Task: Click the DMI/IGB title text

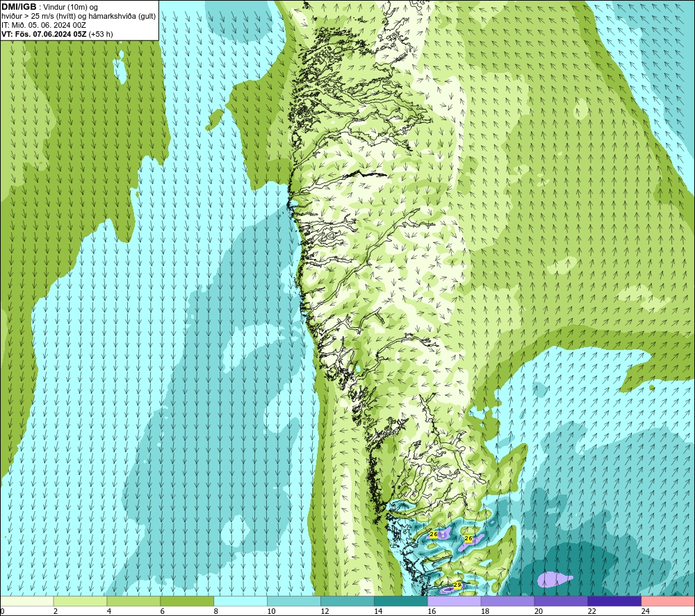Action: pyautogui.click(x=19, y=7)
